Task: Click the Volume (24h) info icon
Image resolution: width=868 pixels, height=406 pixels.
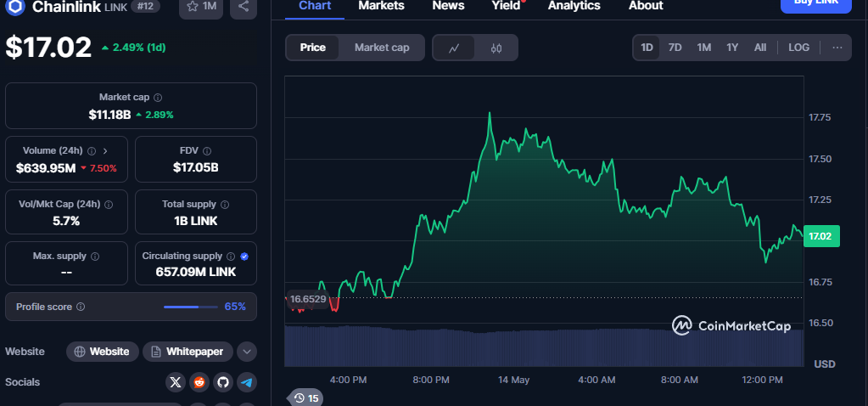Action: (x=92, y=150)
